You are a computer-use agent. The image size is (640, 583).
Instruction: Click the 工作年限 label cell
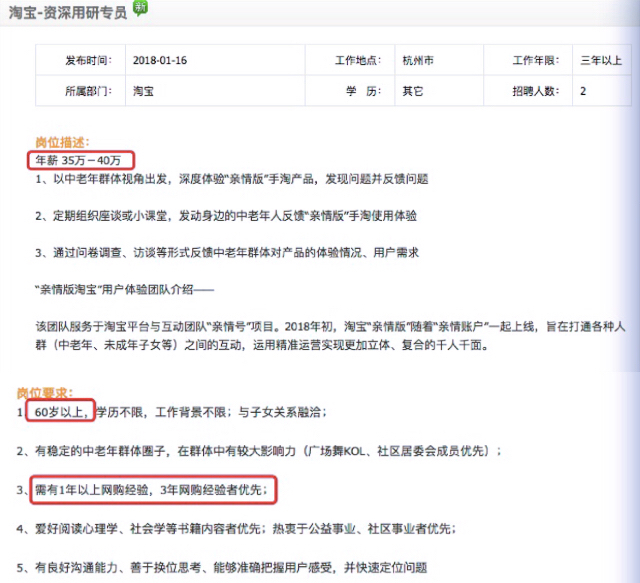pyautogui.click(x=528, y=60)
